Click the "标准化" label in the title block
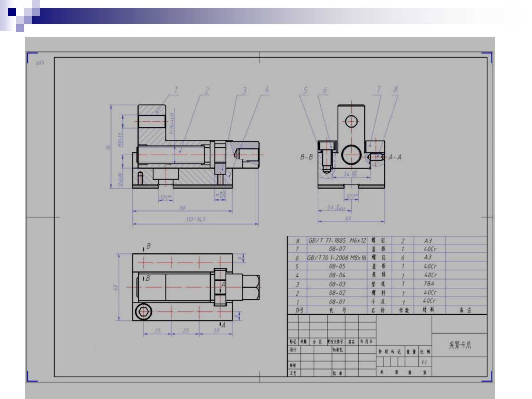 click(x=338, y=350)
